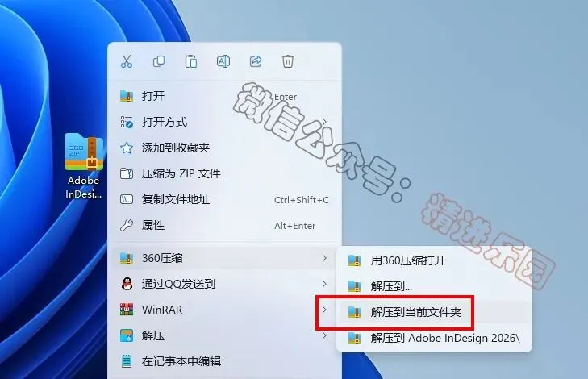This screenshot has width=588, height=379.
Task: Click the Rename icon
Action: pos(223,61)
